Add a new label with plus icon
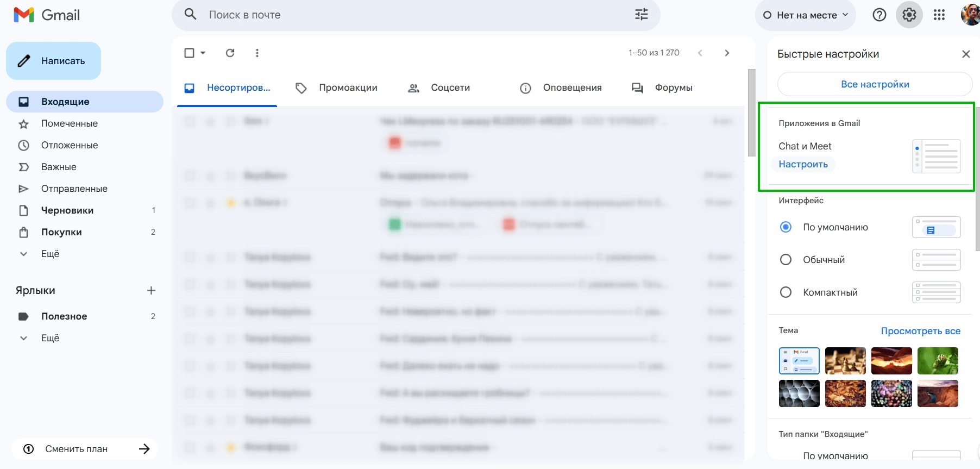This screenshot has height=469, width=980. point(151,291)
